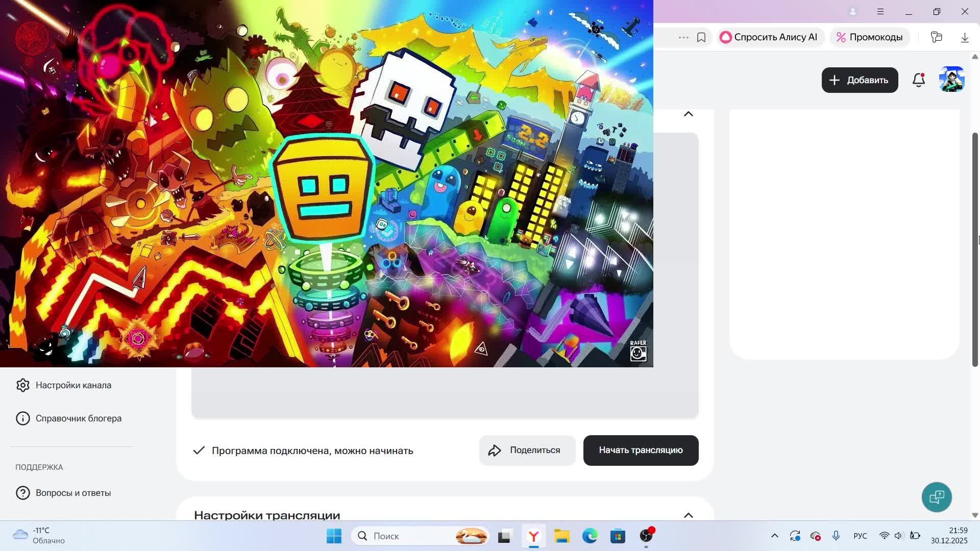Open Справочник блогера in sidebar
Screen dimensions: 980x551
coord(78,418)
